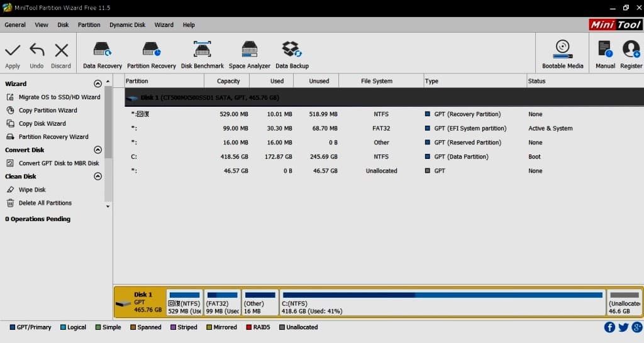Click the Undo arrow icon
The width and height of the screenshot is (644, 343).
coord(37,51)
